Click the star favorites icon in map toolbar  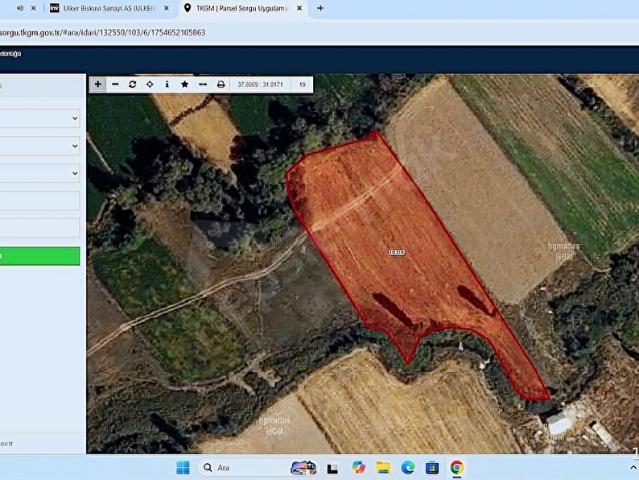pyautogui.click(x=185, y=84)
